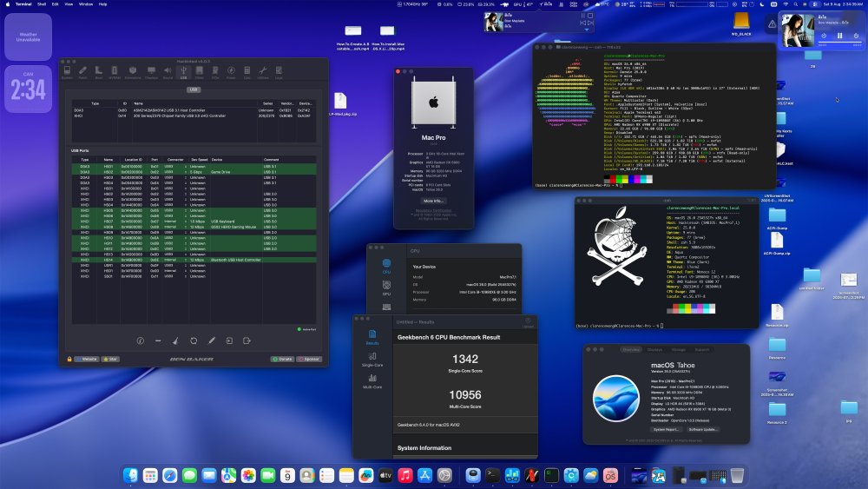Select the Bluetooth USB Host Controller row
868x489 pixels.
coord(194,260)
